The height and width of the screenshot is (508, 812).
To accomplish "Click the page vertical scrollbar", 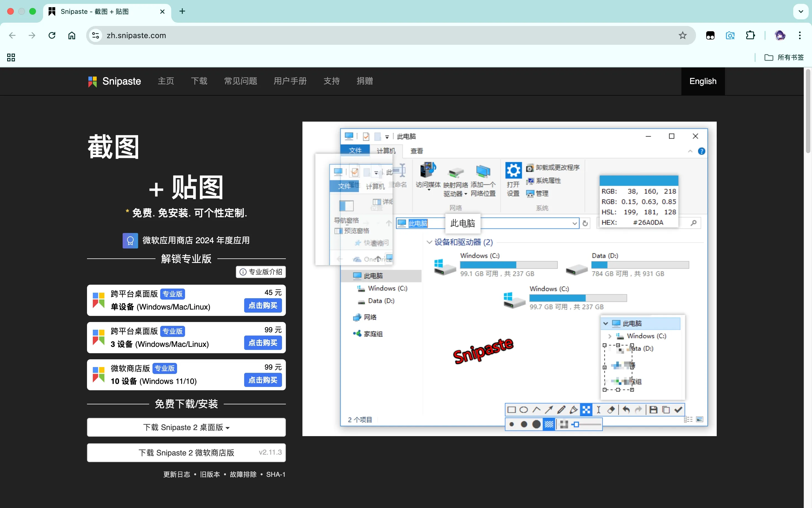I will [x=808, y=111].
